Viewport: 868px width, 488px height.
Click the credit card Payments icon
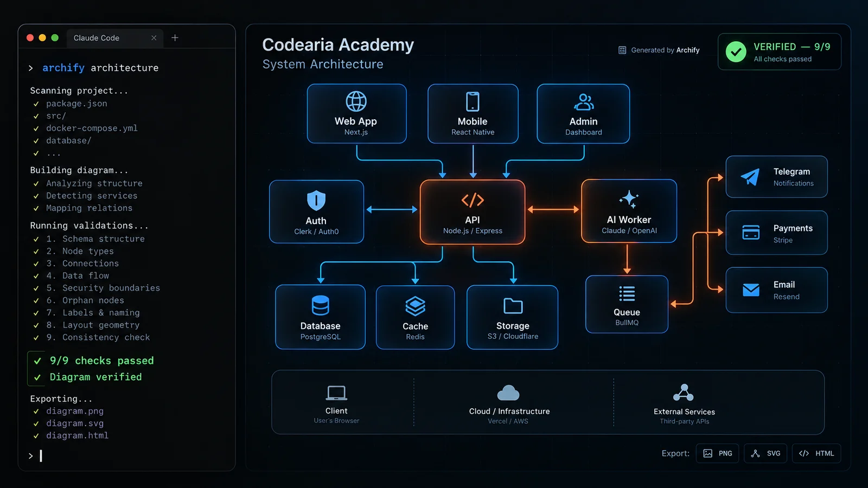coord(751,233)
